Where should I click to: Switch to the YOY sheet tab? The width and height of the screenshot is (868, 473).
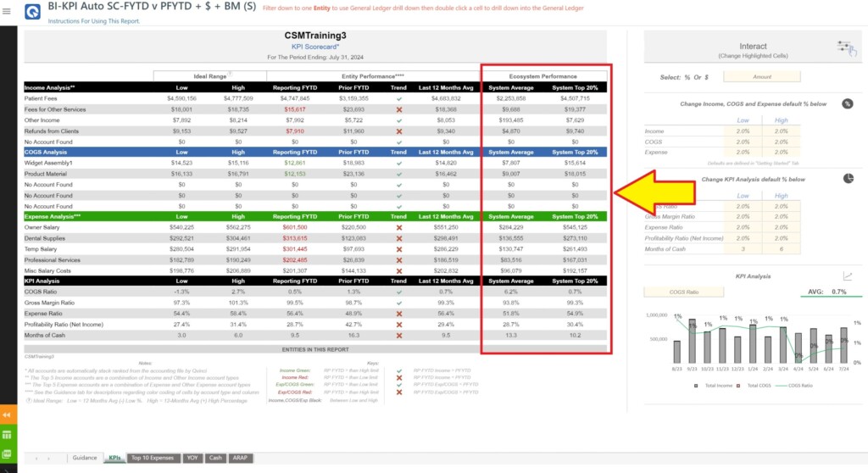click(x=193, y=458)
